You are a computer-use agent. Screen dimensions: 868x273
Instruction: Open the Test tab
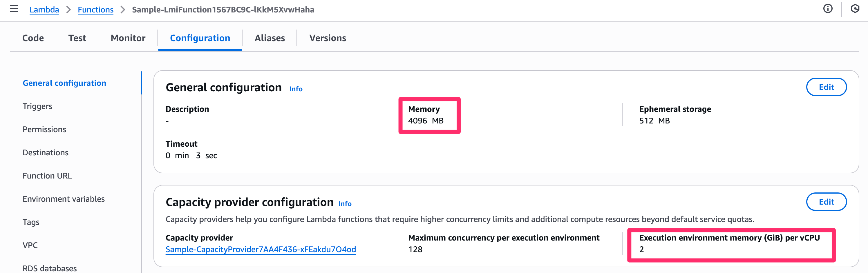77,38
